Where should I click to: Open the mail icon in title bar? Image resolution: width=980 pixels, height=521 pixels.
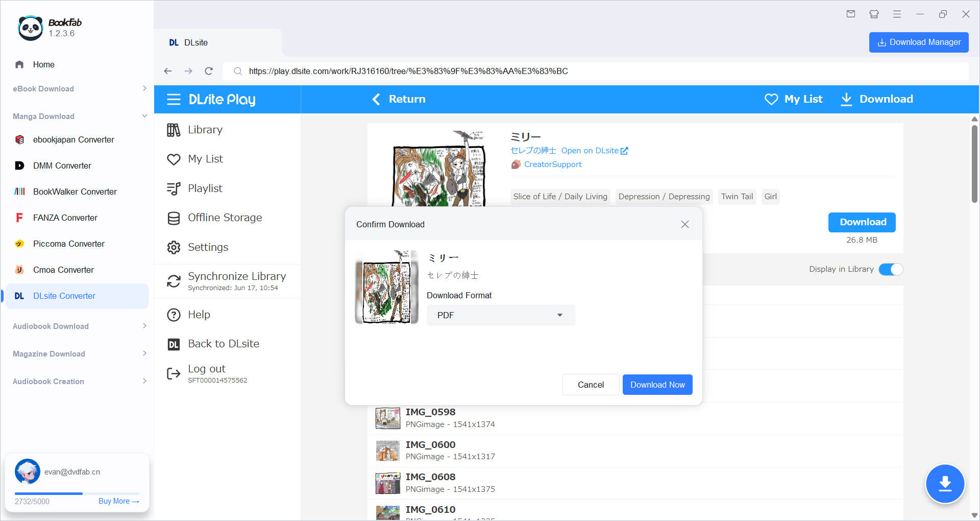(851, 14)
